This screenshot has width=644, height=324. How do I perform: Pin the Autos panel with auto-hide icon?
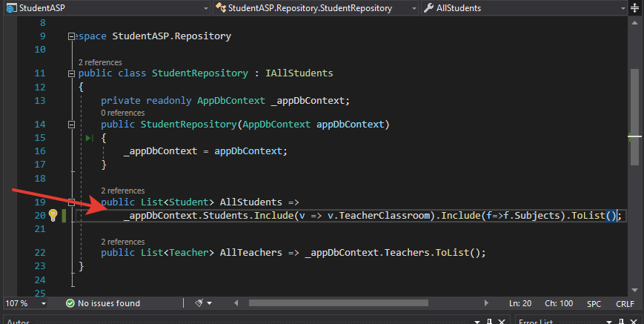489,322
